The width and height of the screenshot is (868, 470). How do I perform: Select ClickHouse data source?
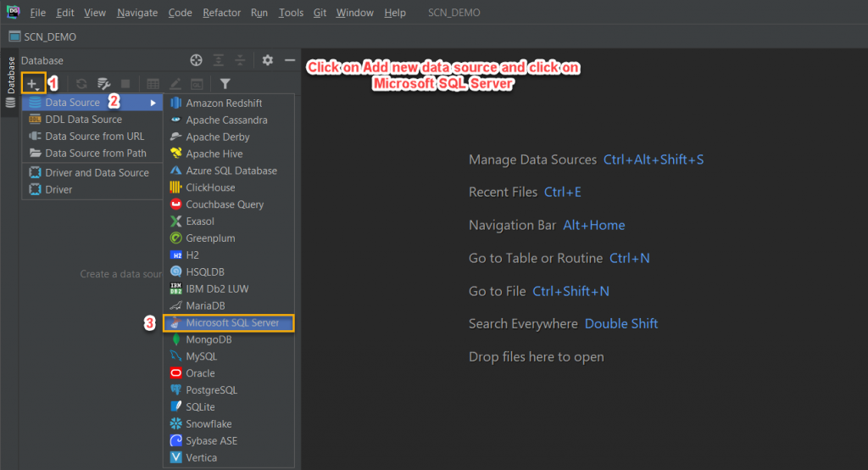[x=229, y=187]
